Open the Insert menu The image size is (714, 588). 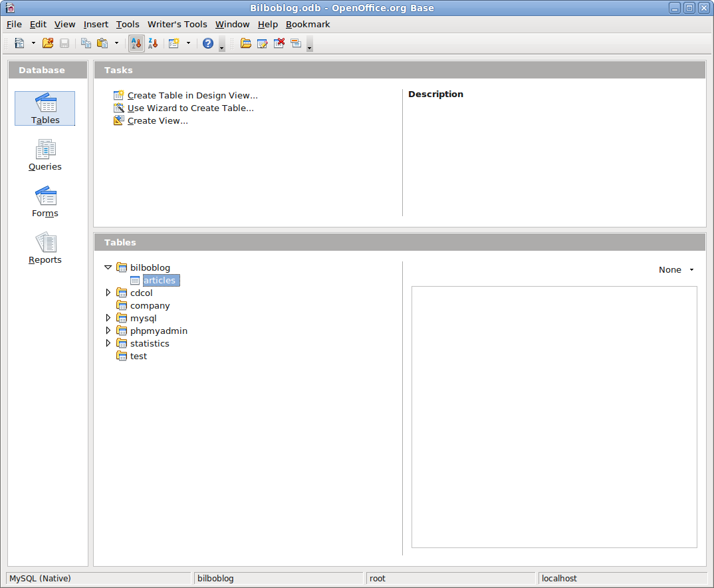[96, 24]
